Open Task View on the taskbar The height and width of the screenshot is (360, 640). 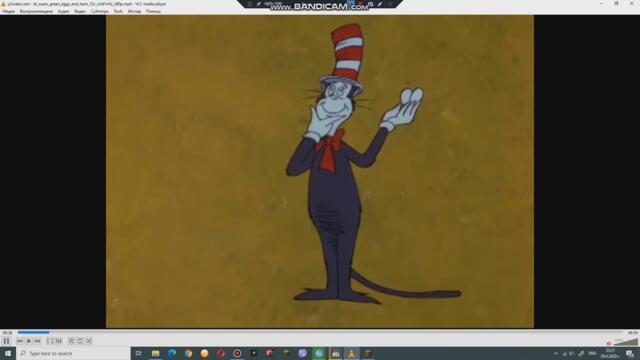point(139,353)
